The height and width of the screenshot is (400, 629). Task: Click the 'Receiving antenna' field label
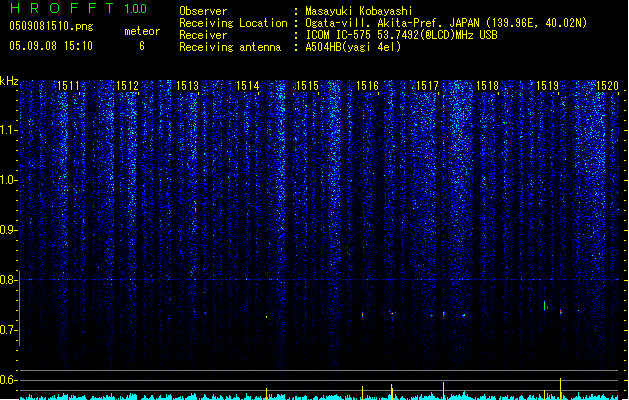tap(230, 47)
